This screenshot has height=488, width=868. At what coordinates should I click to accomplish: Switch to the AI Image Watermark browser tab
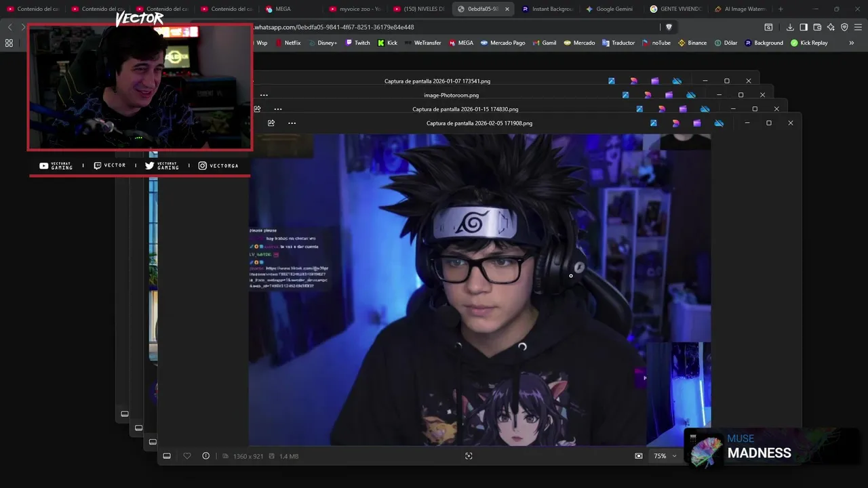(741, 9)
